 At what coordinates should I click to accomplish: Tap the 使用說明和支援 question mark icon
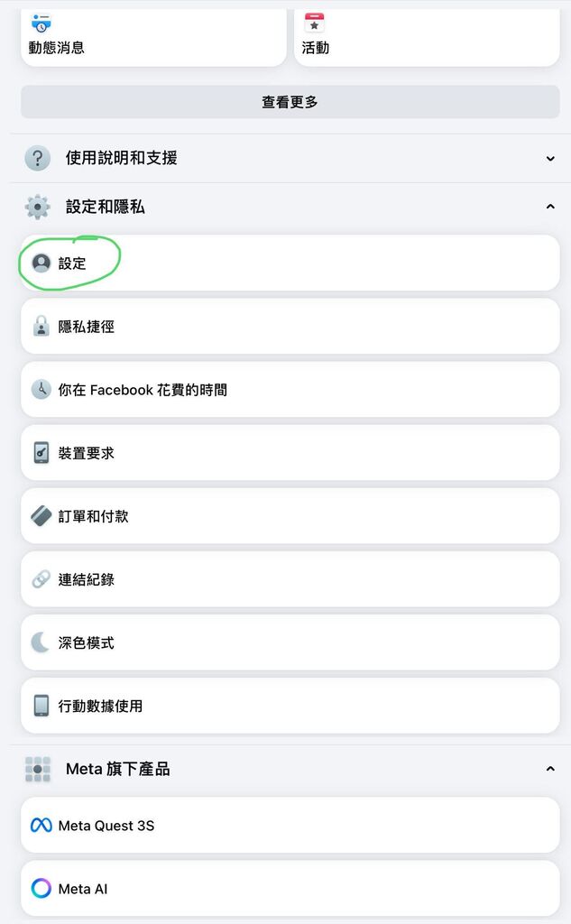point(38,158)
